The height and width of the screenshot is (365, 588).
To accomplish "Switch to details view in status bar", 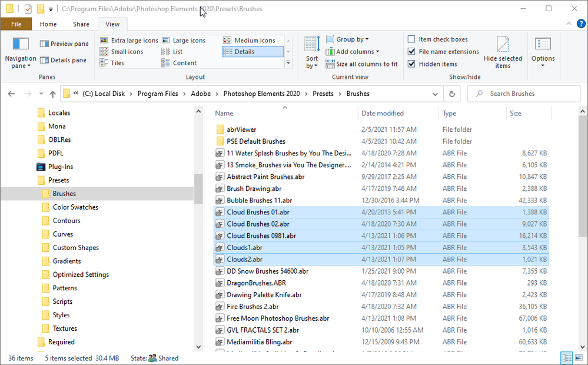I will point(567,358).
